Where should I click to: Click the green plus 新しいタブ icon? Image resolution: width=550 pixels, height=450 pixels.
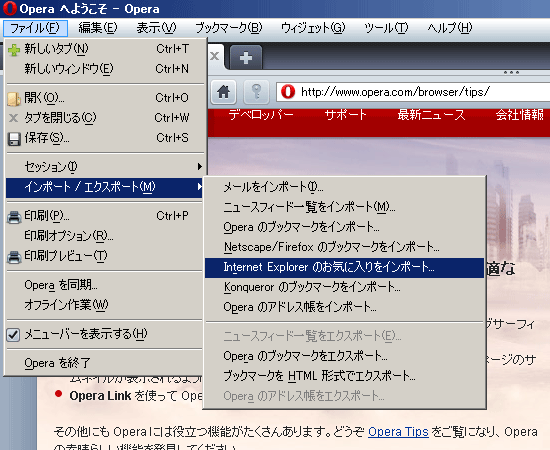(14, 50)
